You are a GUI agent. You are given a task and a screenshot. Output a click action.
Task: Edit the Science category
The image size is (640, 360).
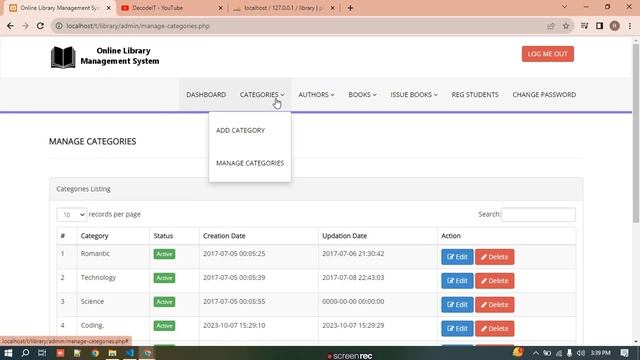457,304
